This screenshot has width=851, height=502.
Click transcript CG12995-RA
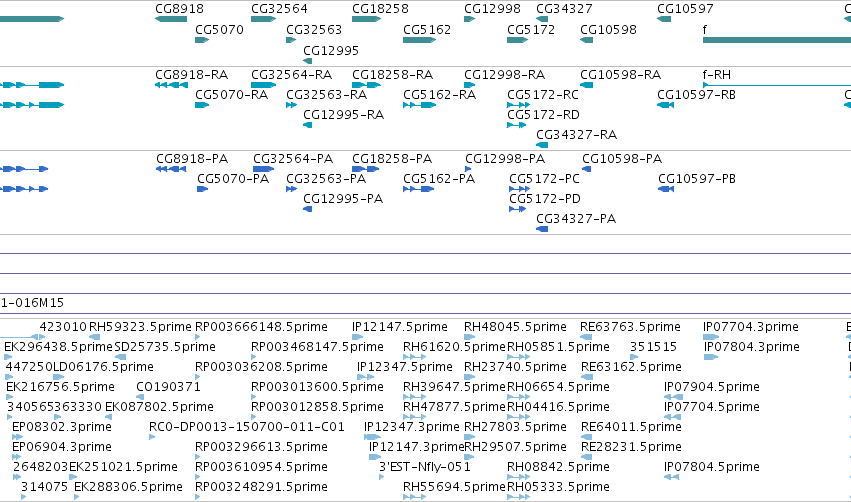(344, 115)
